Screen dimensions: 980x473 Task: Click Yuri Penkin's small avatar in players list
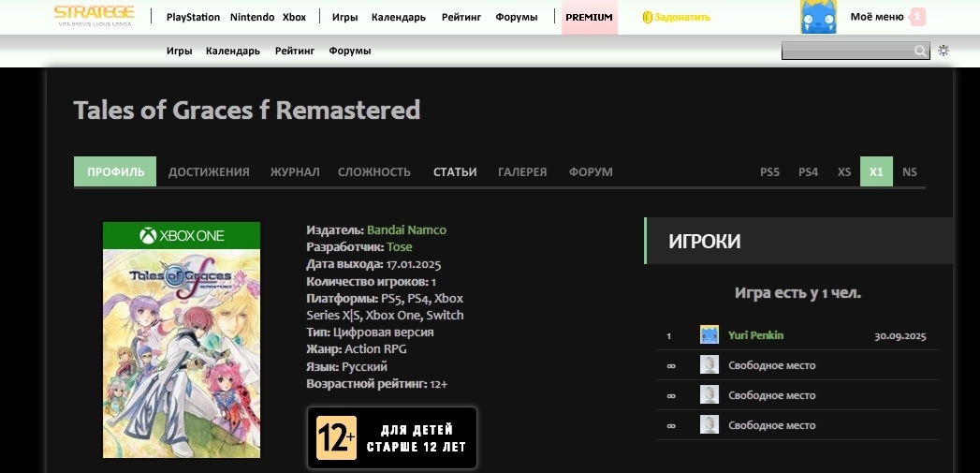click(709, 335)
